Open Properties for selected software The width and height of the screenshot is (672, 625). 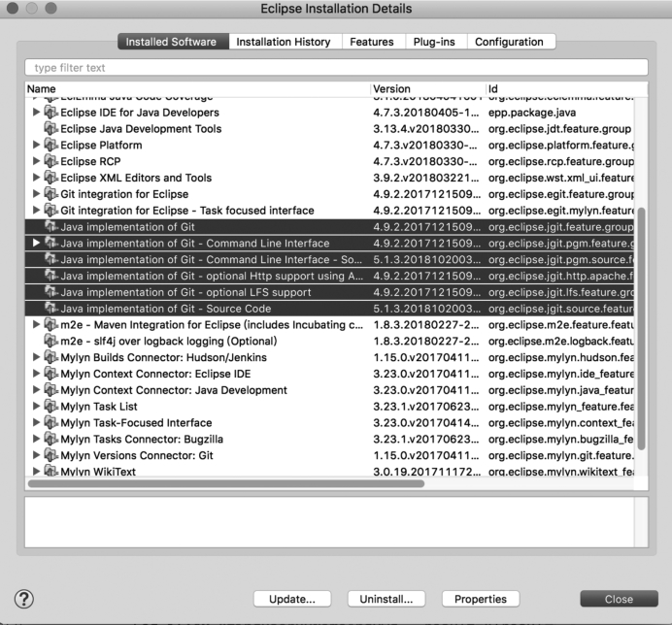coord(481,599)
